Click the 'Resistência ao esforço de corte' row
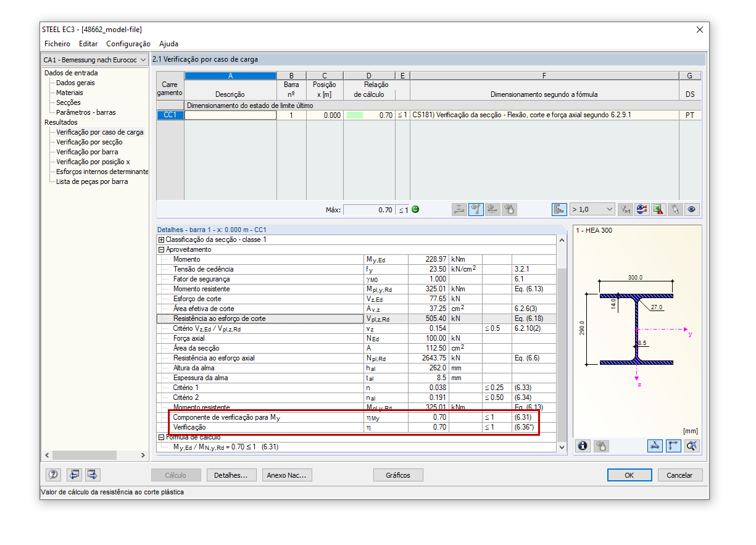 pos(357,318)
